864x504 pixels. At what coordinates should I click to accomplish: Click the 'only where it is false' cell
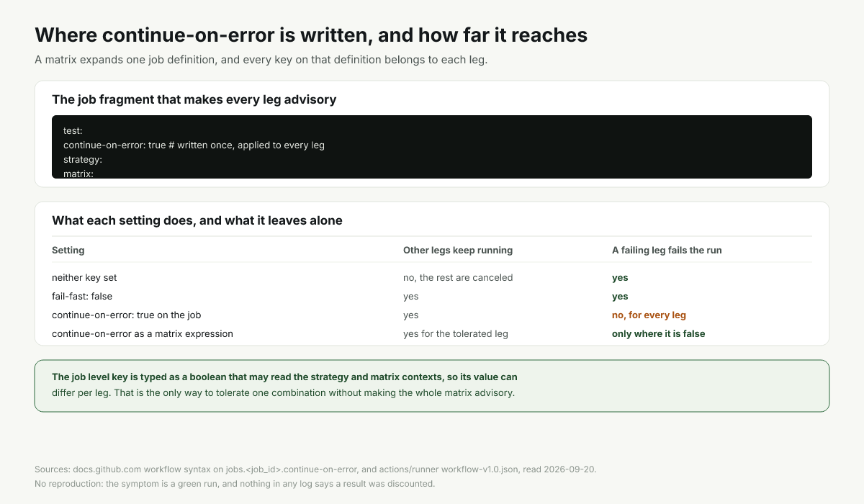point(659,333)
